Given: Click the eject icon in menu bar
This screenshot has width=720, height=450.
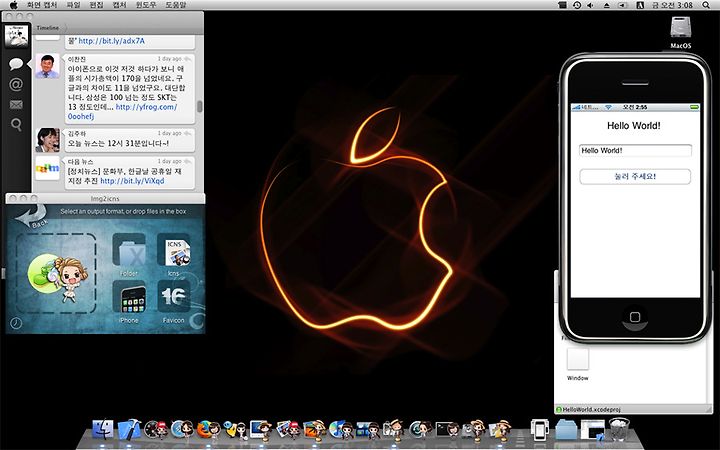Looking at the screenshot, I should coord(606,5).
